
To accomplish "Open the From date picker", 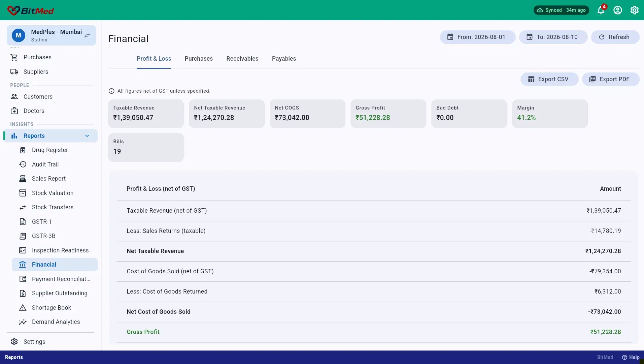I will (477, 37).
